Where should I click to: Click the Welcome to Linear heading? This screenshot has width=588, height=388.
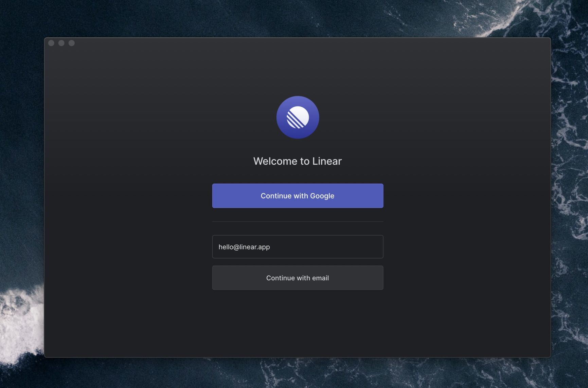(298, 161)
